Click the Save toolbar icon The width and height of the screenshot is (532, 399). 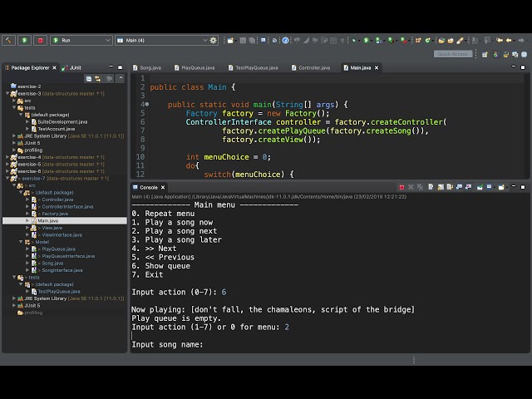[243, 41]
